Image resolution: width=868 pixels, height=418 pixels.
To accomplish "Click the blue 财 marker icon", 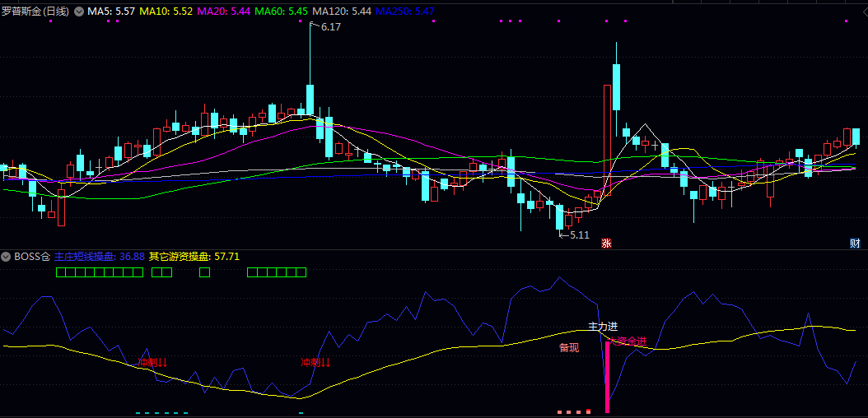I will coord(855,244).
